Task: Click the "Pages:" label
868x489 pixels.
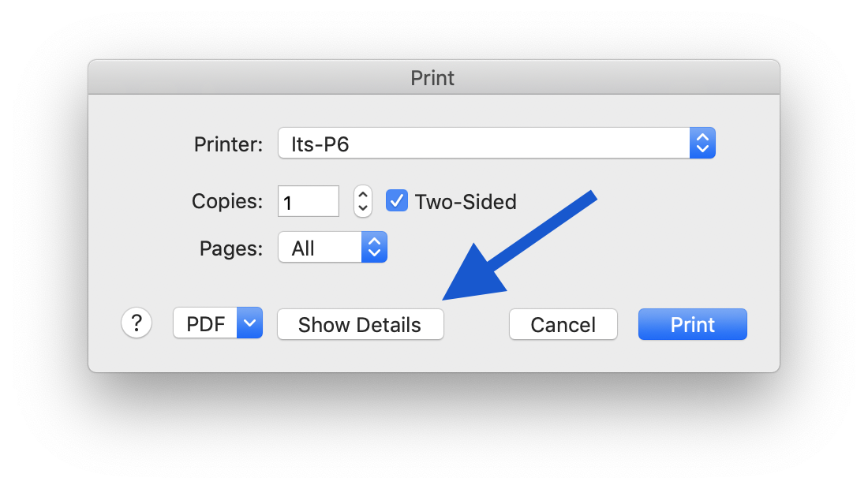Action: coord(230,248)
